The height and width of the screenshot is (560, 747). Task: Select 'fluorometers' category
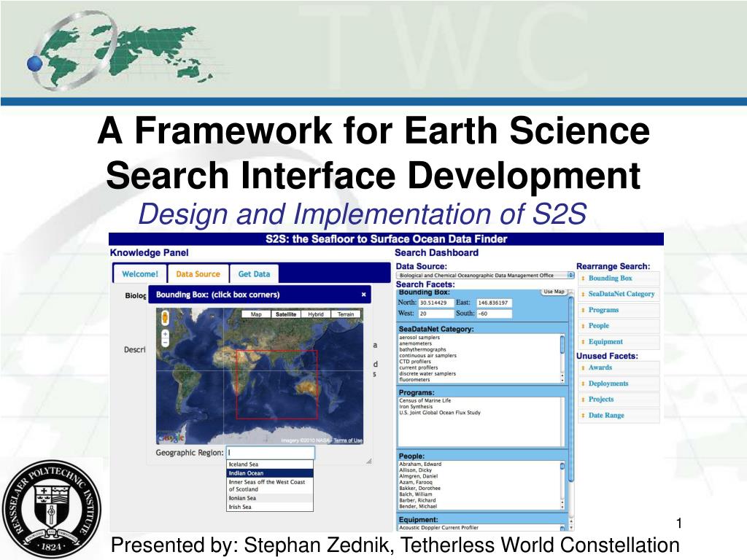click(x=414, y=379)
